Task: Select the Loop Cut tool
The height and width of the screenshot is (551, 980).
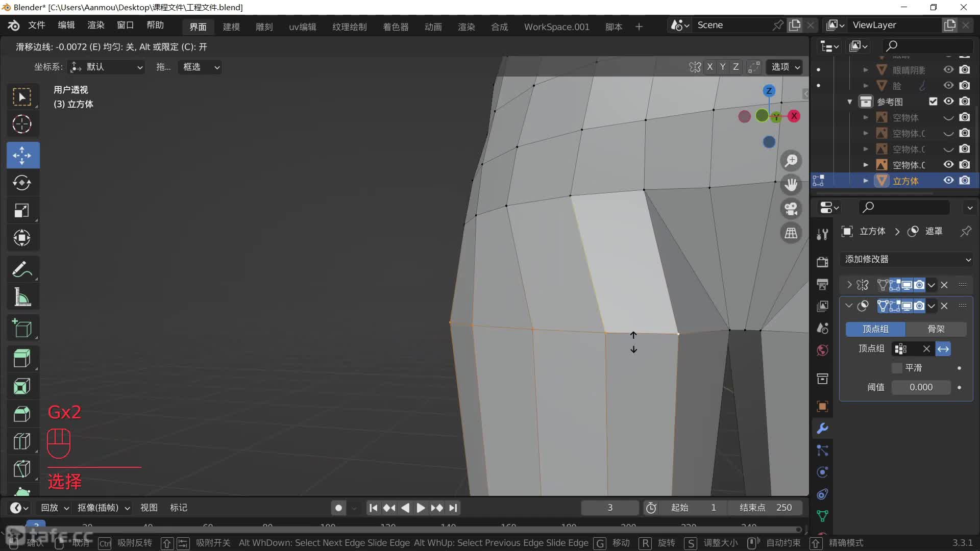Action: tap(22, 441)
